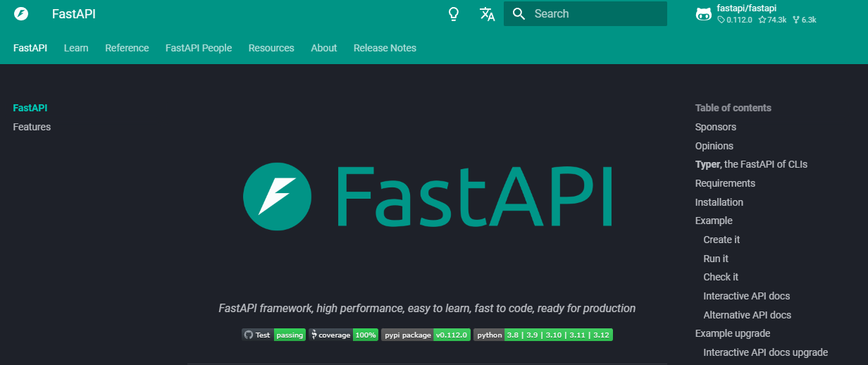This screenshot has width=868, height=365.
Task: Click the Test passing badge
Action: click(x=273, y=335)
